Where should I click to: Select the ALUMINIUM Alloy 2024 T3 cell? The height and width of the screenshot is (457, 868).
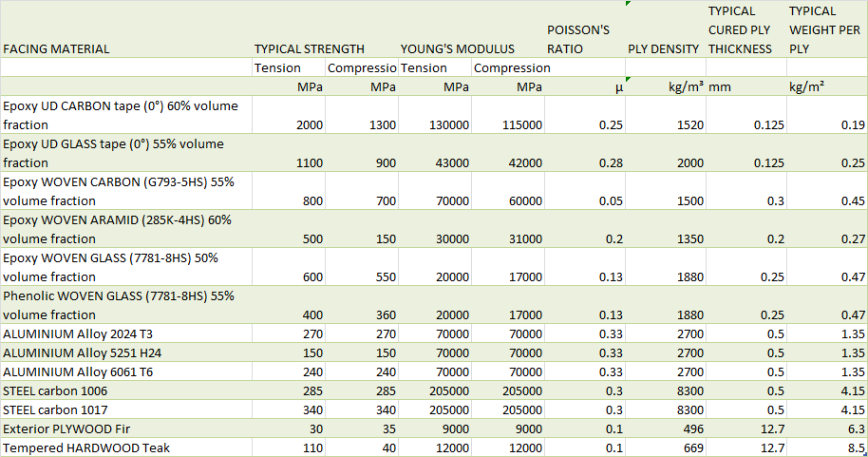click(126, 333)
